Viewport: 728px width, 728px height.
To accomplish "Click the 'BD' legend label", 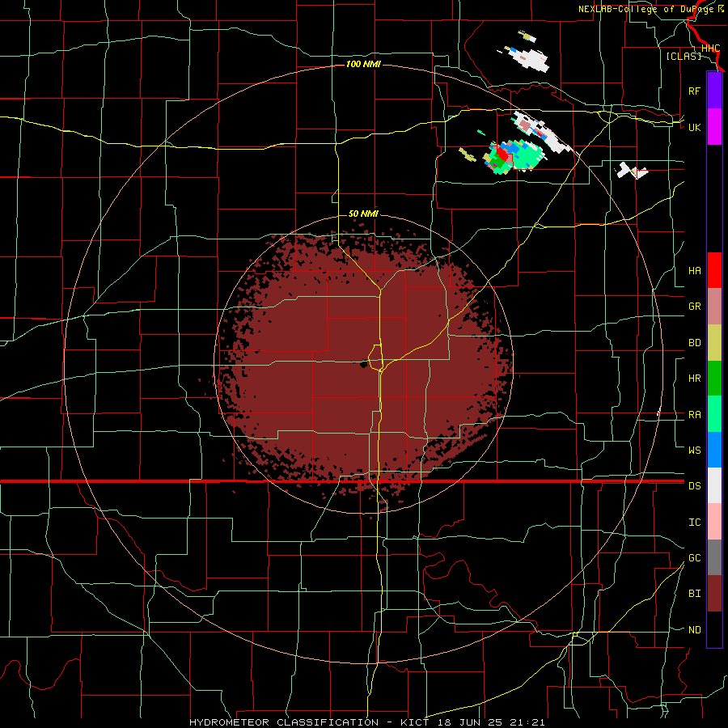I will (694, 343).
